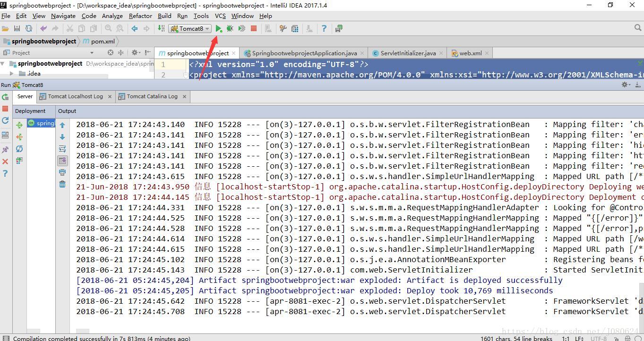The width and height of the screenshot is (644, 341).
Task: Open the Tomcat Localhost Log tab
Action: [x=75, y=96]
